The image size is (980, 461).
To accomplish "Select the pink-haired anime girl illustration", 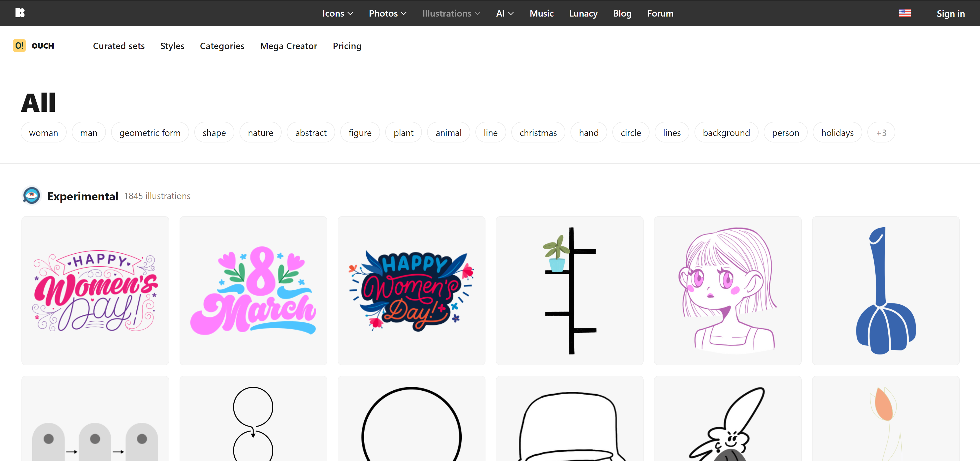I will pos(727,290).
